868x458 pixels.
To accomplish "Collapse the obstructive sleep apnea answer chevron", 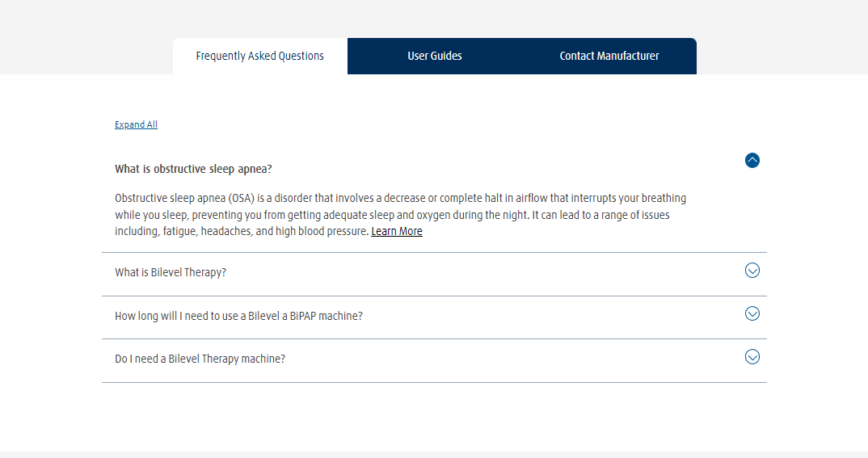I will tap(752, 160).
